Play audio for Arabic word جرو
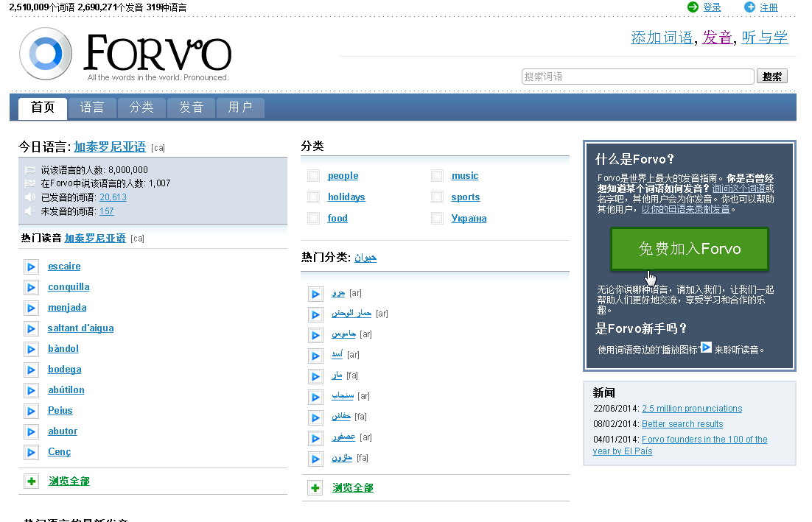Screen dimensions: 812x522 (x=315, y=294)
